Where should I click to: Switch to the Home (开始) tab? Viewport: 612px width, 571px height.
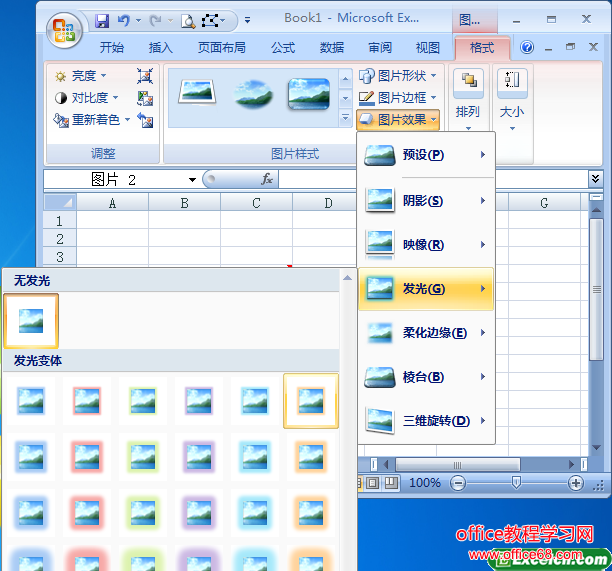tap(112, 48)
